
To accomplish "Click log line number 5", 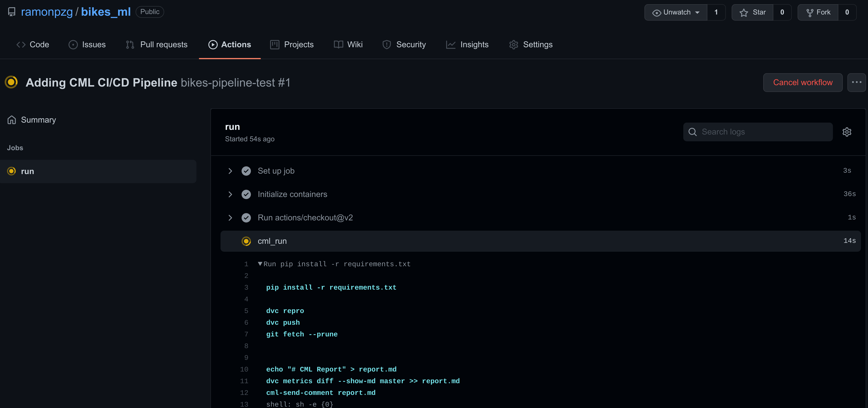I will click(x=246, y=311).
